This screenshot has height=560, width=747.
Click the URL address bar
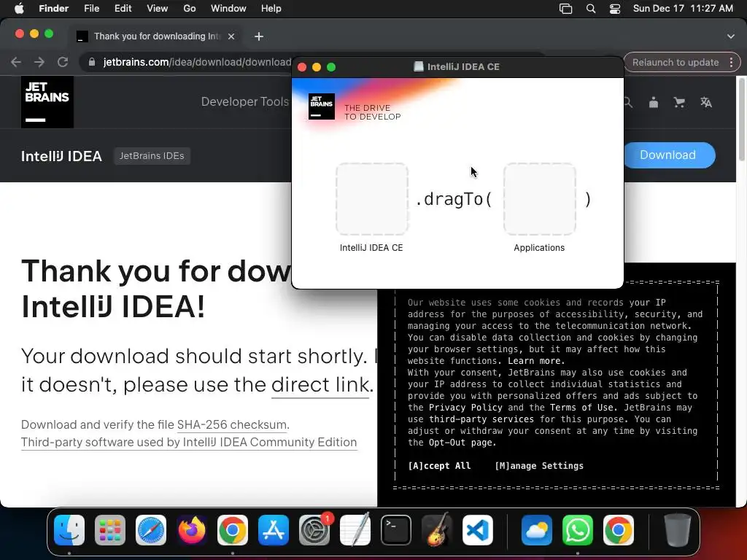[x=197, y=62]
